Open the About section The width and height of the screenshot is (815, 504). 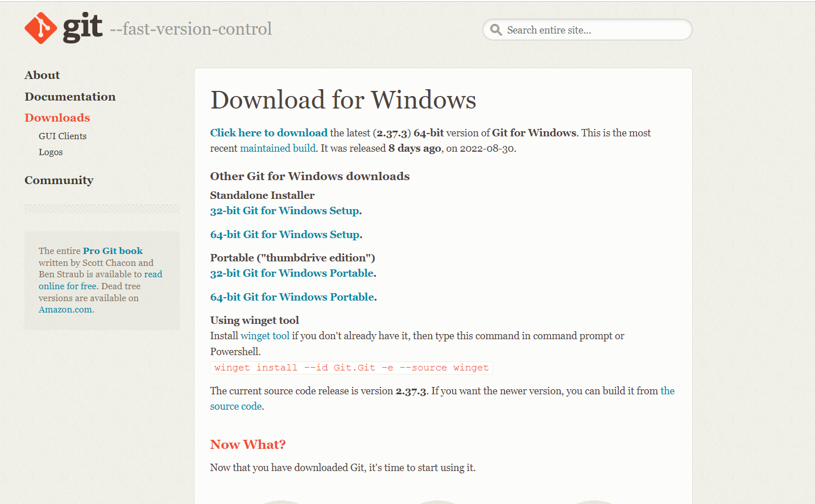pyautogui.click(x=42, y=75)
